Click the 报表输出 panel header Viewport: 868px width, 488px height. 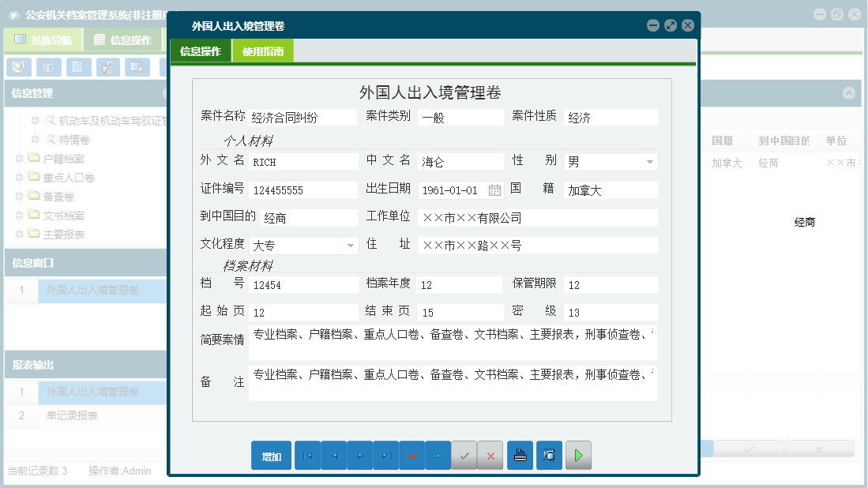pyautogui.click(x=86, y=365)
